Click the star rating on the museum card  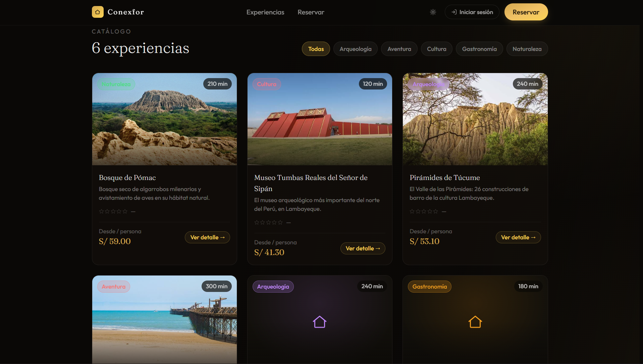tap(269, 223)
